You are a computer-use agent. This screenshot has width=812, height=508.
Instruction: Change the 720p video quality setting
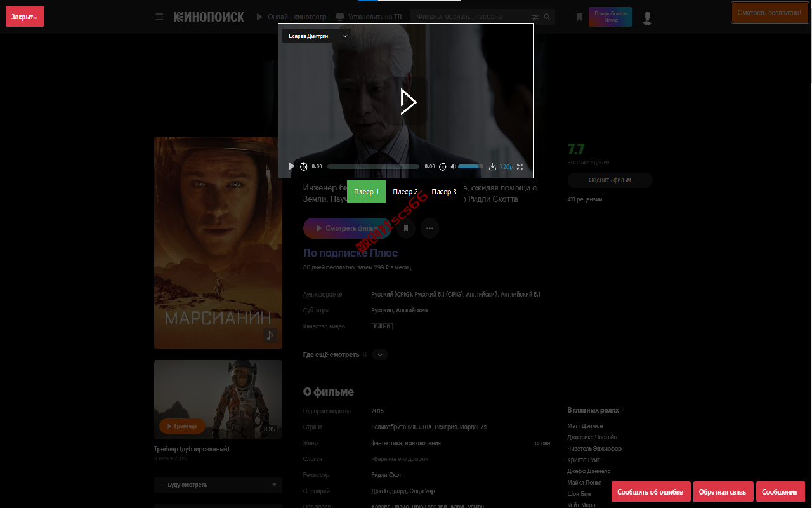(506, 166)
